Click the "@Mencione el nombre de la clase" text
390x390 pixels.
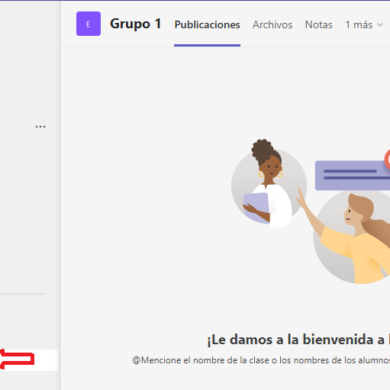point(261,360)
